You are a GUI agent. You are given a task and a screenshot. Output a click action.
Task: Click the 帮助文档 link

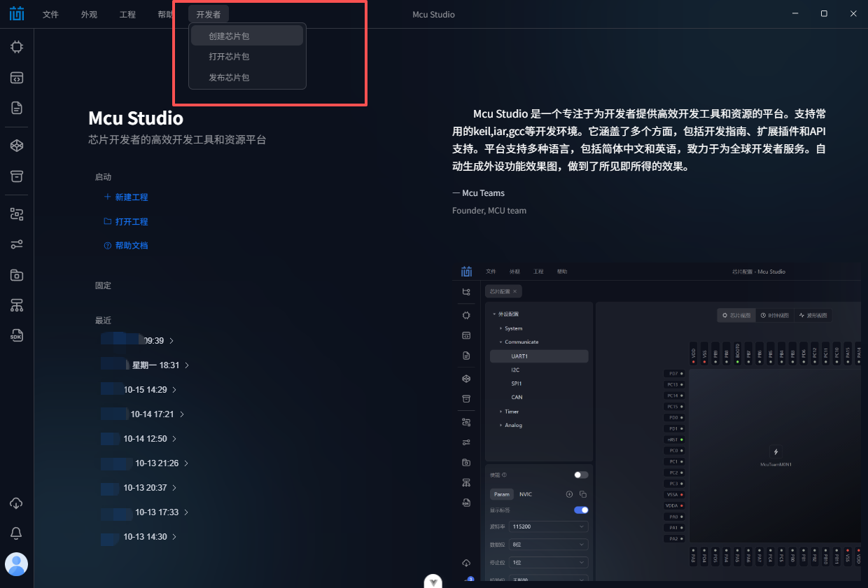click(x=131, y=246)
